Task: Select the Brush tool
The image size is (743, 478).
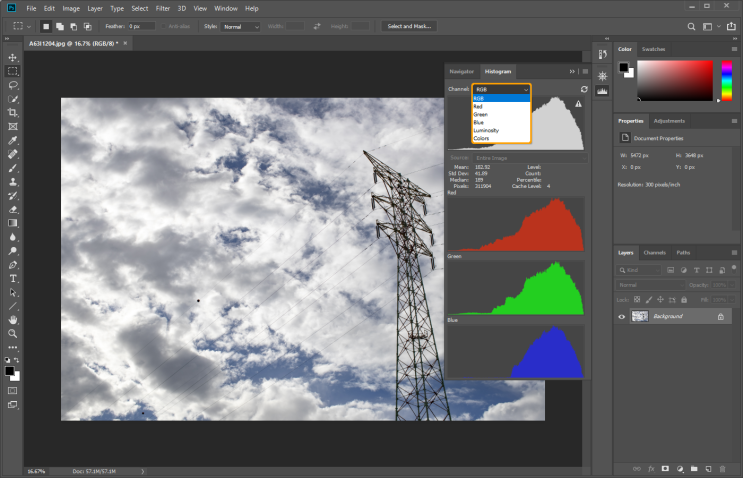Action: click(x=13, y=168)
